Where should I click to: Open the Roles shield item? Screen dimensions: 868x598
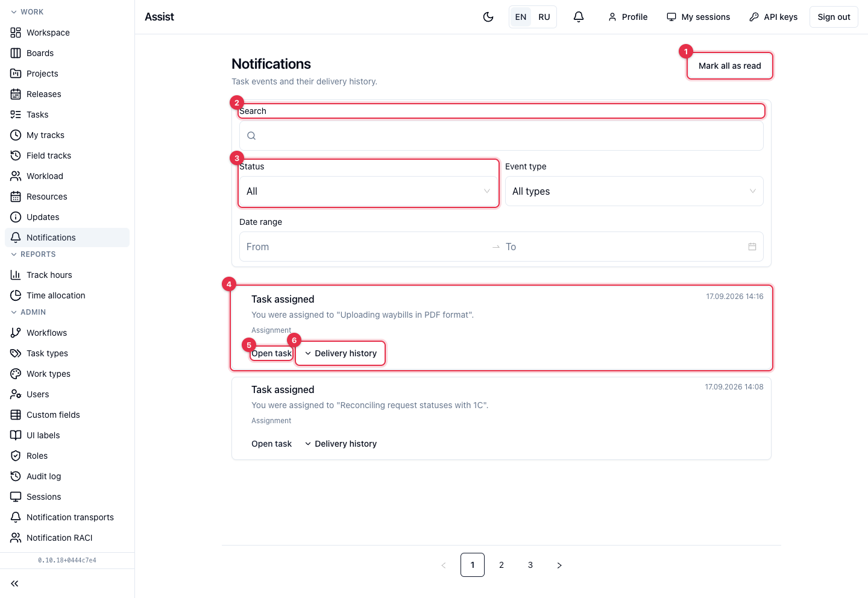pyautogui.click(x=67, y=456)
